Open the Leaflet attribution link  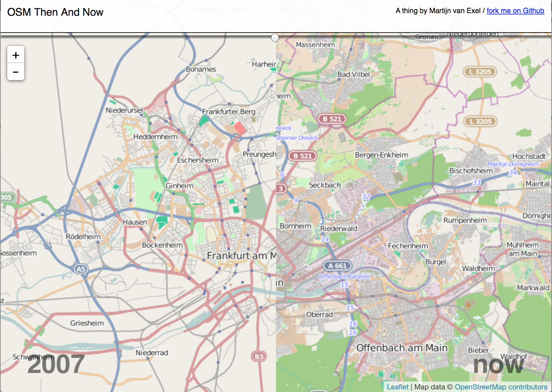tap(398, 387)
